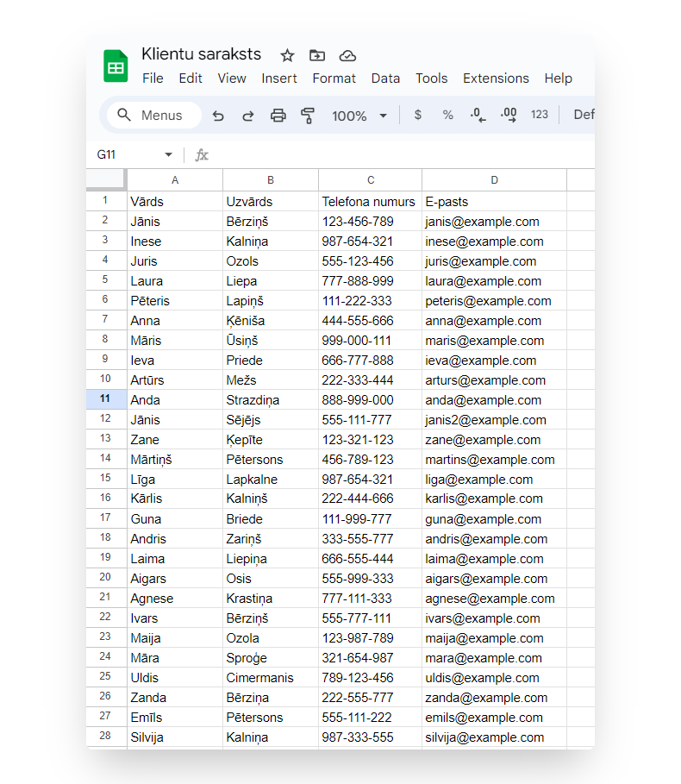Open the File menu
The image size is (681, 784).
click(x=153, y=78)
